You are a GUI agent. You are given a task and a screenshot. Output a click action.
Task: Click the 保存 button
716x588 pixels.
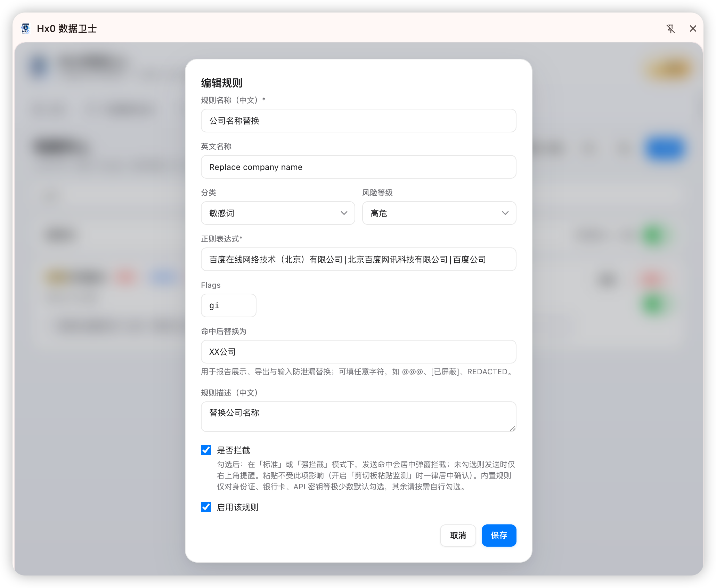coord(499,536)
